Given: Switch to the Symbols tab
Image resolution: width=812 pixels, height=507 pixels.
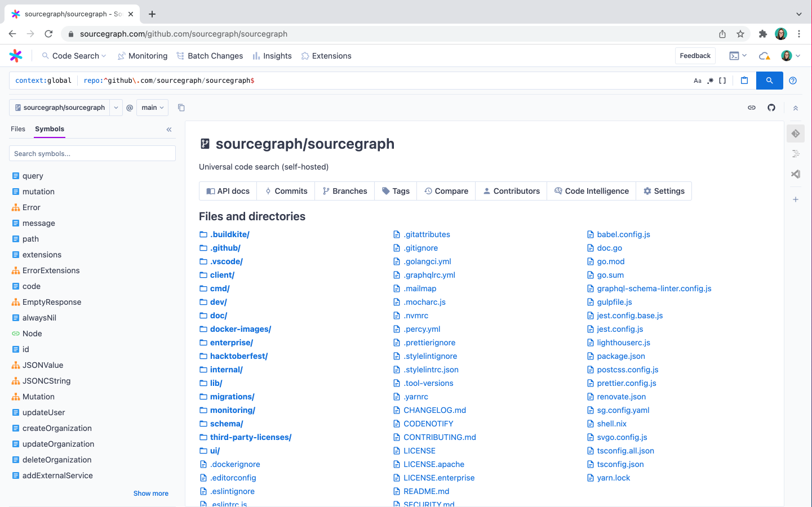Looking at the screenshot, I should coord(50,129).
